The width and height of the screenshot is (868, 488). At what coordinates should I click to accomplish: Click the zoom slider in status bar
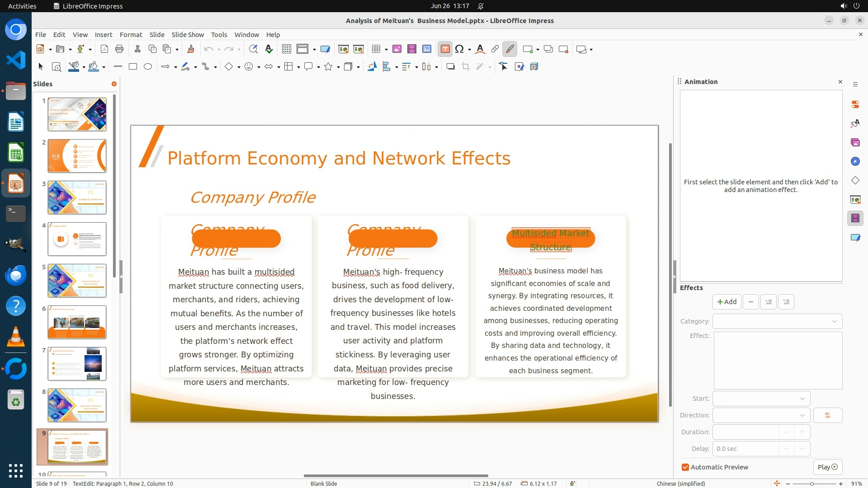[x=811, y=484]
